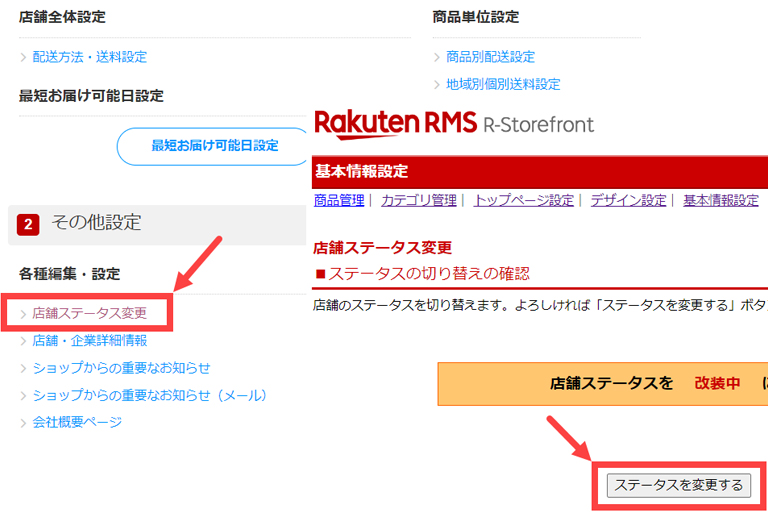Click the 商品単位設定 heading
The width and height of the screenshot is (768, 512).
pyautogui.click(x=476, y=17)
